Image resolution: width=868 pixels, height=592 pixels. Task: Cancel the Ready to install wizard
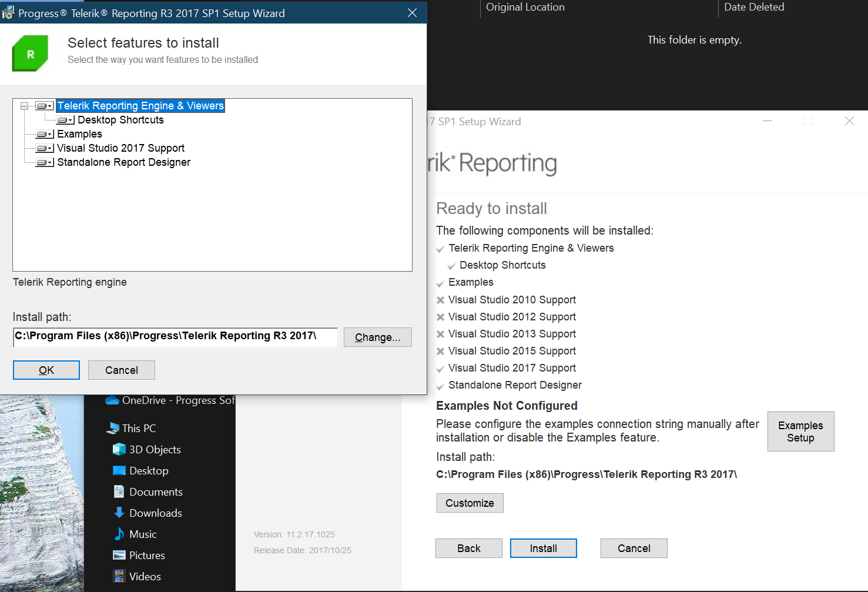click(634, 548)
